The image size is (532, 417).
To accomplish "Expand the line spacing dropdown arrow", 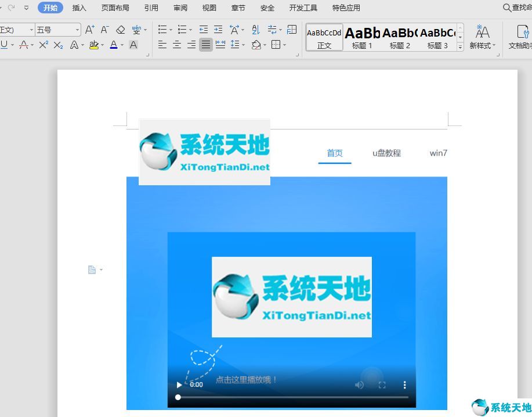I will click(x=244, y=45).
